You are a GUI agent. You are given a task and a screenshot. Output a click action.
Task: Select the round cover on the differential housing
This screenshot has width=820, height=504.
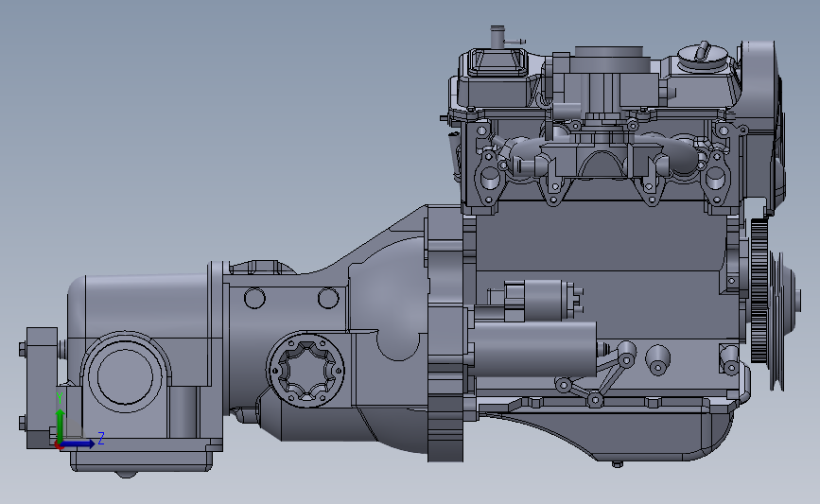click(125, 375)
